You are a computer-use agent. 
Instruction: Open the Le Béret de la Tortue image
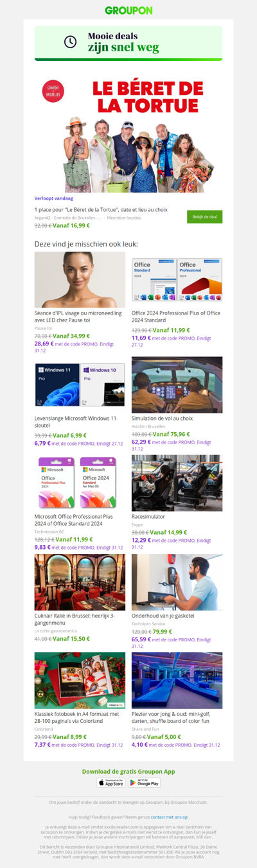[128, 132]
